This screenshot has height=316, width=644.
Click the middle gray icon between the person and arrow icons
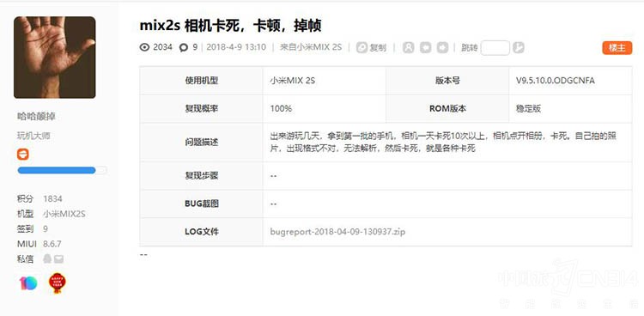(x=426, y=48)
